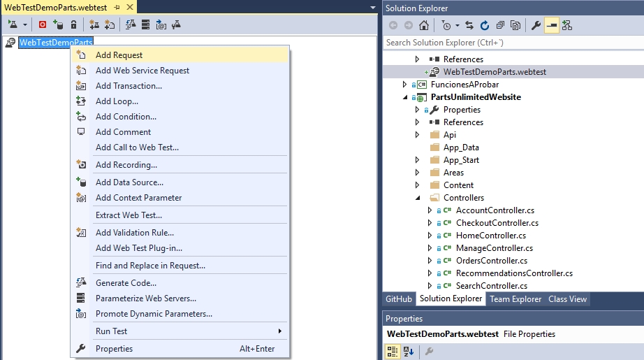The height and width of the screenshot is (360, 644).
Task: Click the Parameterize Web Servers toolbar icon
Action: click(145, 24)
